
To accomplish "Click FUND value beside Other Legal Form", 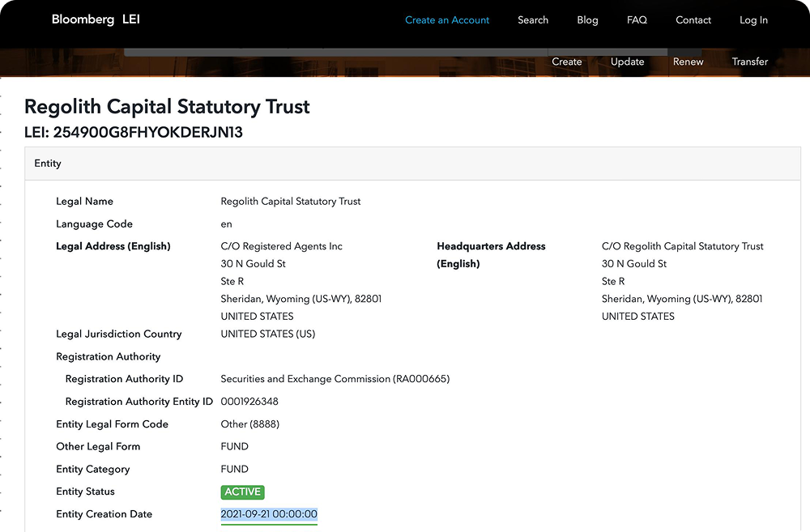I will click(x=235, y=446).
